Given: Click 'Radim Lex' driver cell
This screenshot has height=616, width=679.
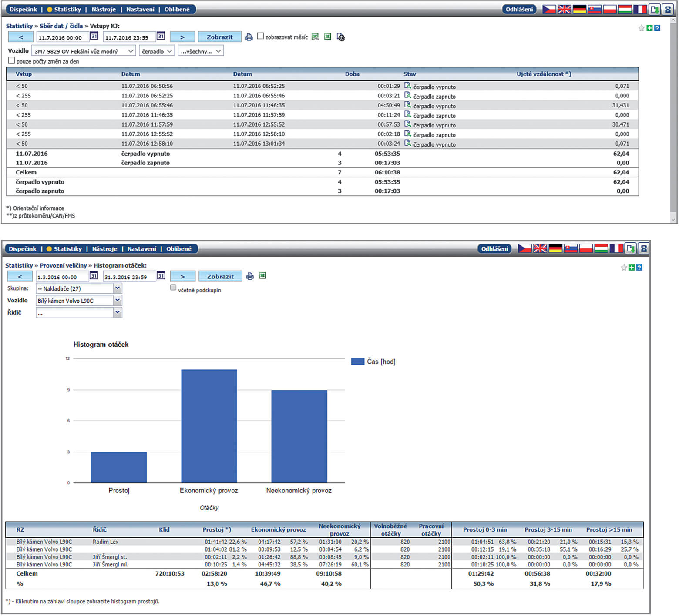Looking at the screenshot, I should click(105, 542).
